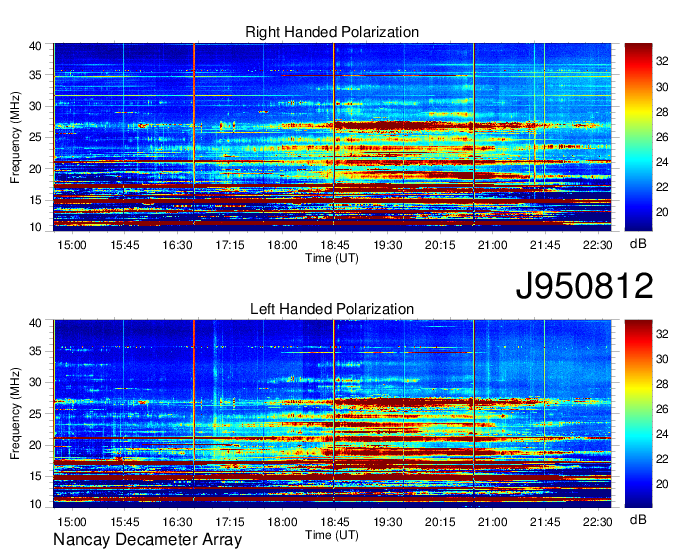
Task: Click the 'Time (UT)' label under bottom plot
Action: click(x=332, y=535)
